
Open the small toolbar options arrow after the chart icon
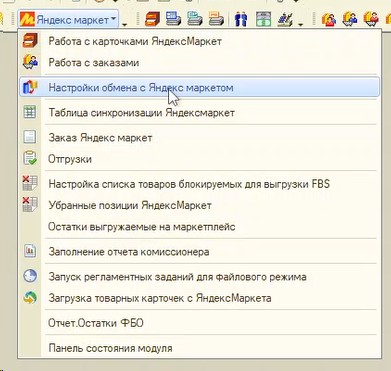301,24
